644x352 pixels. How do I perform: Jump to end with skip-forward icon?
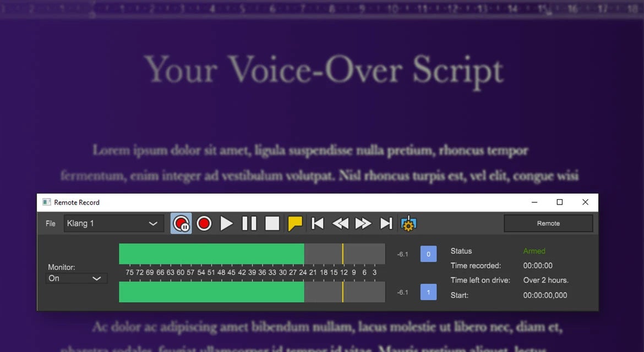click(386, 224)
